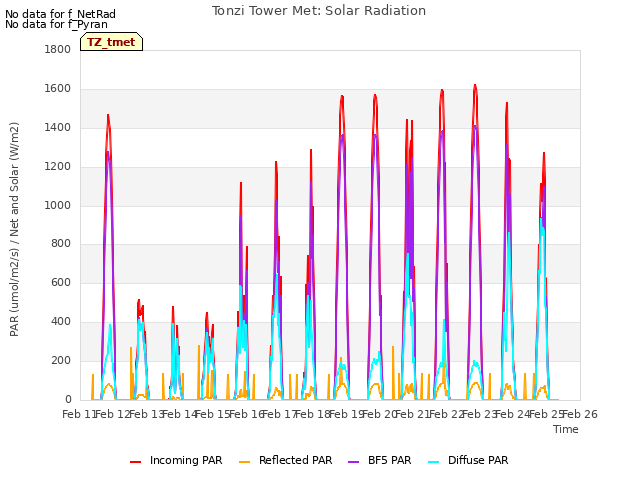Image resolution: width=640 pixels, height=480 pixels.
Task: Click the Feb 12 x-axis label
Action: click(x=112, y=414)
